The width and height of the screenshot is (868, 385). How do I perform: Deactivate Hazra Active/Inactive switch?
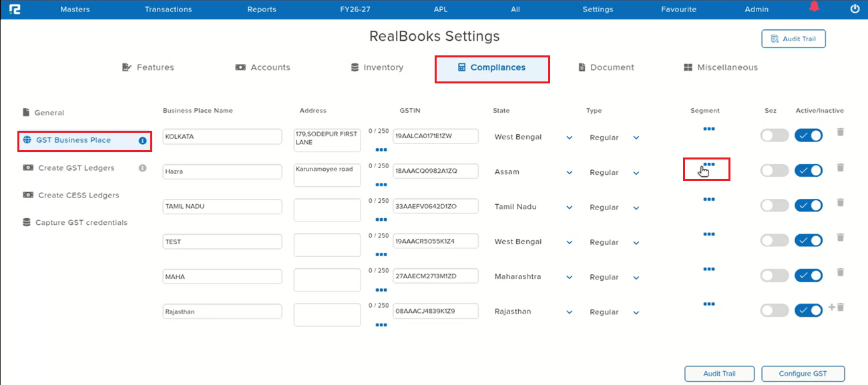tap(809, 171)
